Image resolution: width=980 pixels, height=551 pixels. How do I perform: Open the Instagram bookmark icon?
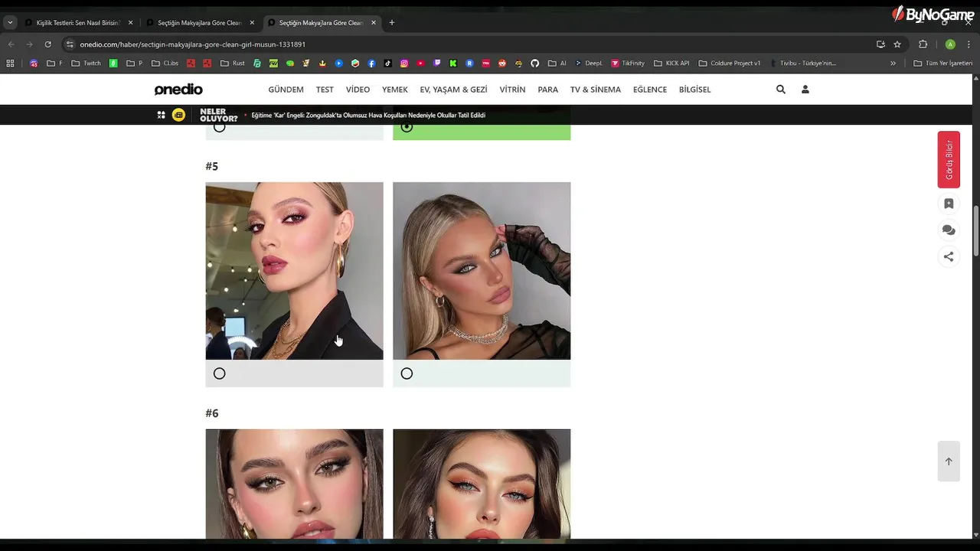(404, 64)
